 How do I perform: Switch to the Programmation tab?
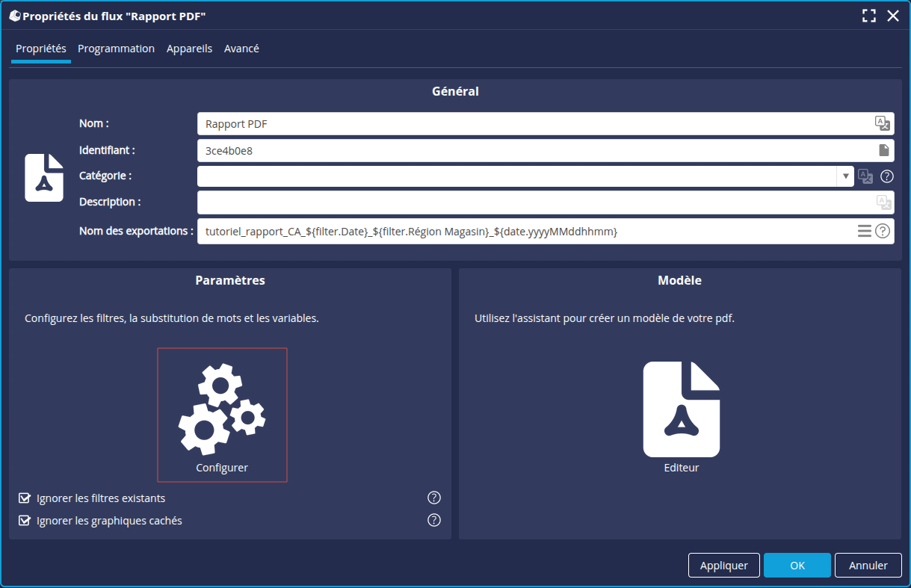click(116, 49)
